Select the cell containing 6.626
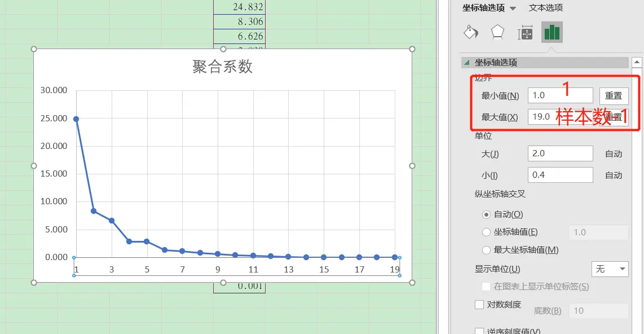Viewport: 644px width, 334px height. click(x=239, y=36)
